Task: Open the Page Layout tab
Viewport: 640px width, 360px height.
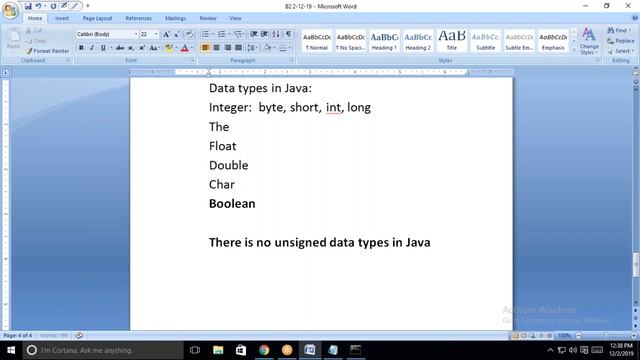Action: [x=97, y=18]
